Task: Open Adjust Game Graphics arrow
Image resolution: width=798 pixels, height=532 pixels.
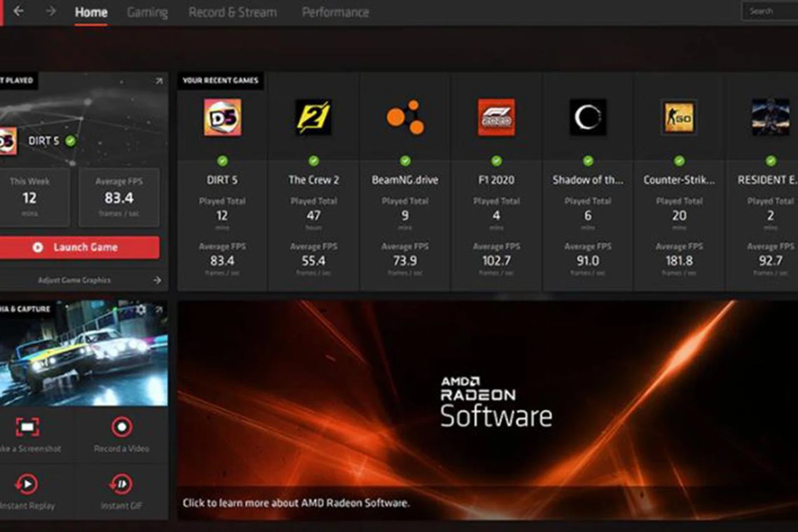Action: pyautogui.click(x=157, y=280)
